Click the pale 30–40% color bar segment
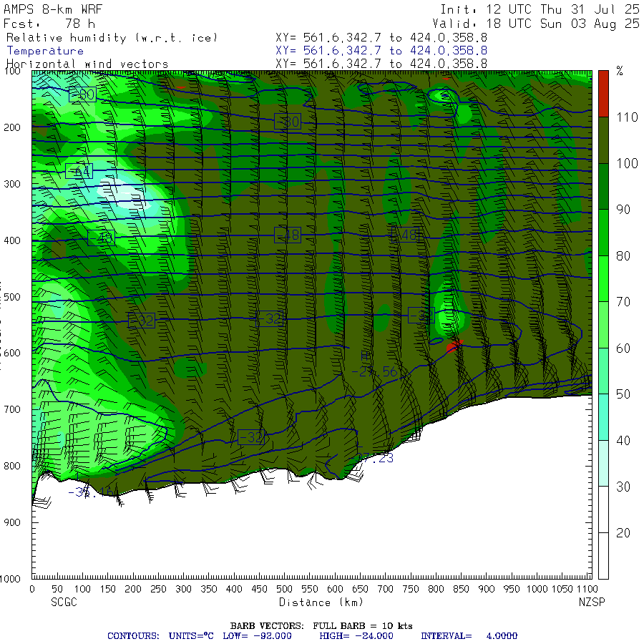The image size is (644, 644). tap(603, 463)
